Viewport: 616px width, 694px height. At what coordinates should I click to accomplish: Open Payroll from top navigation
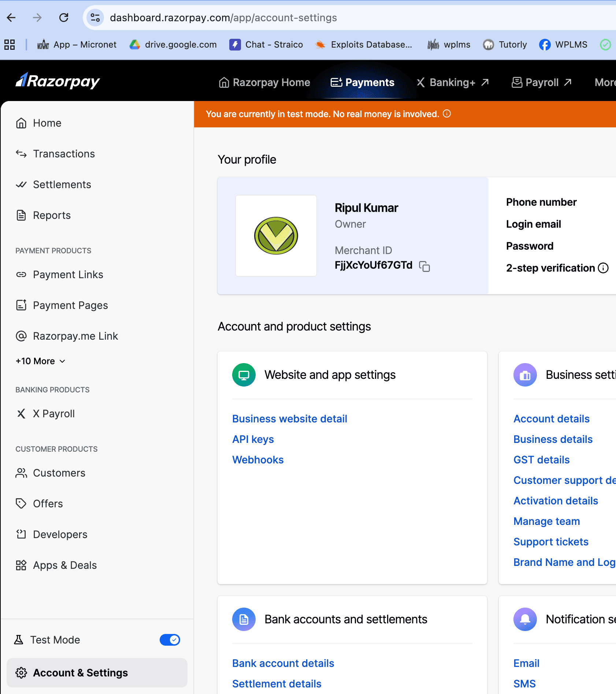tap(542, 82)
